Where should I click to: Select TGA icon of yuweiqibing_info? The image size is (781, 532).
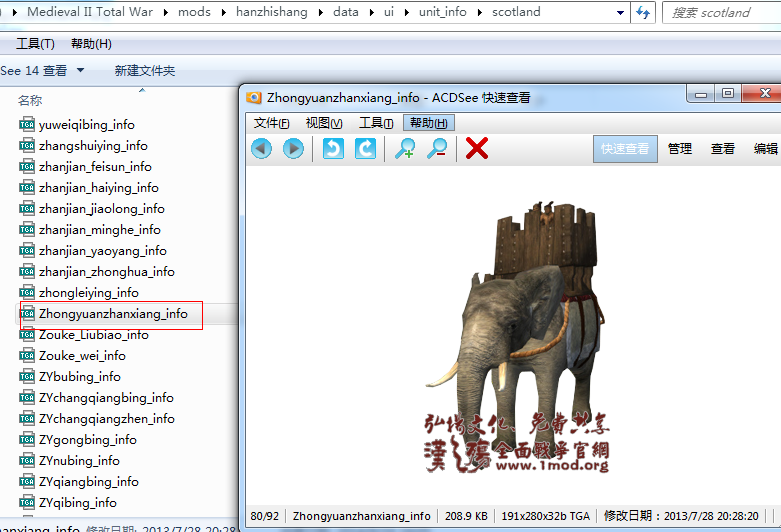tap(27, 124)
